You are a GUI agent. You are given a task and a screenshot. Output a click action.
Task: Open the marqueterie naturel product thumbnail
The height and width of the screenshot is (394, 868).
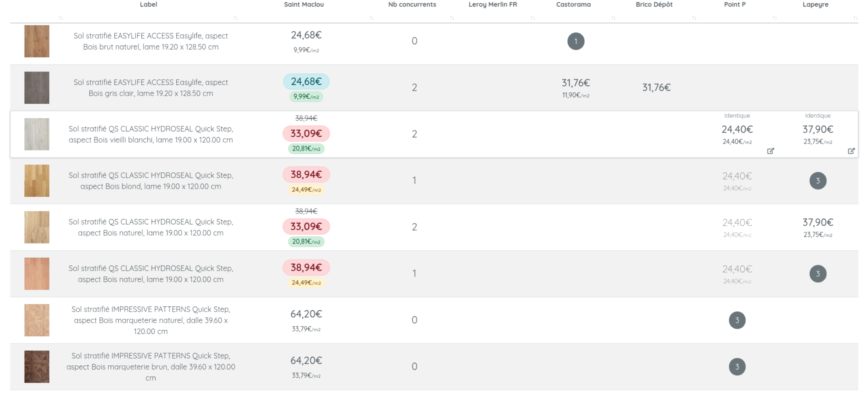[37, 320]
